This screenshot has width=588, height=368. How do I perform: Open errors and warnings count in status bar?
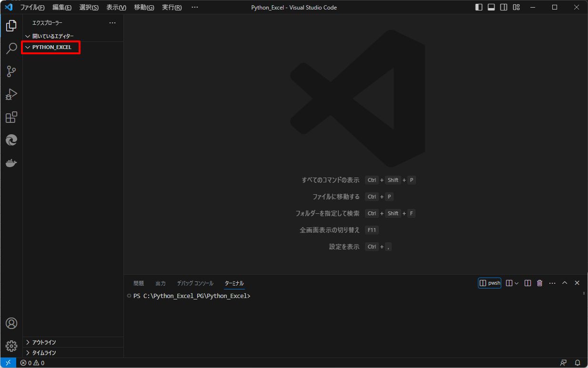click(x=32, y=363)
